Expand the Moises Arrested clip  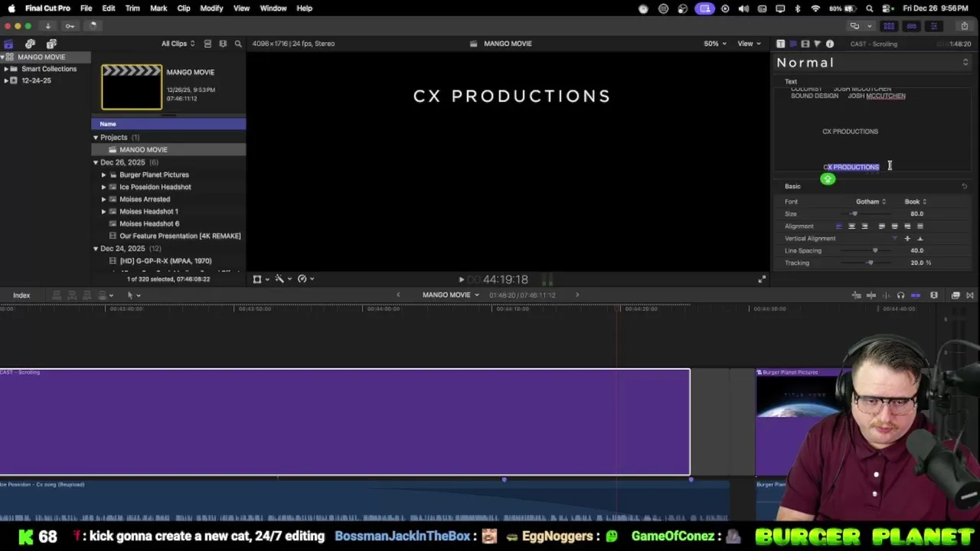(x=104, y=199)
